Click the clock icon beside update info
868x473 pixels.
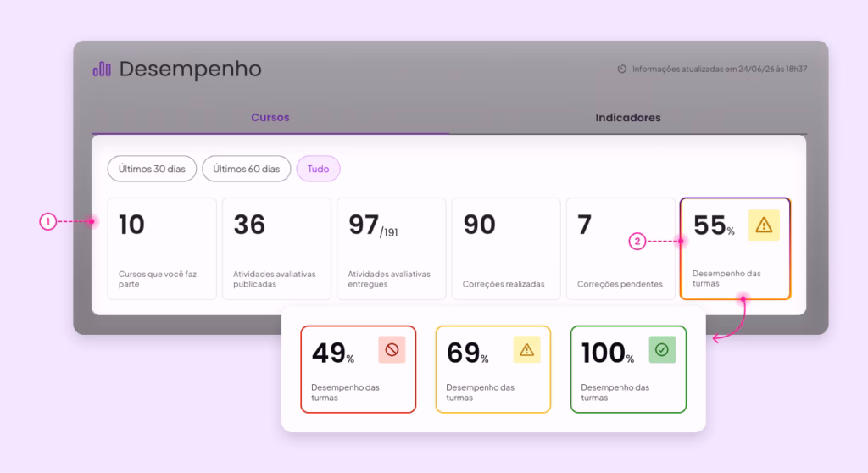(x=621, y=70)
